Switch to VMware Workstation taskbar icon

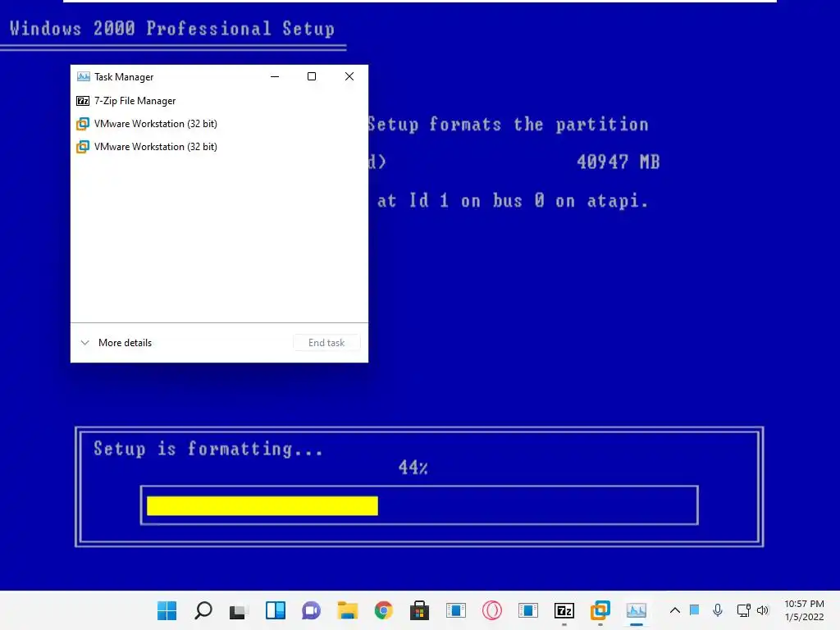(x=600, y=610)
